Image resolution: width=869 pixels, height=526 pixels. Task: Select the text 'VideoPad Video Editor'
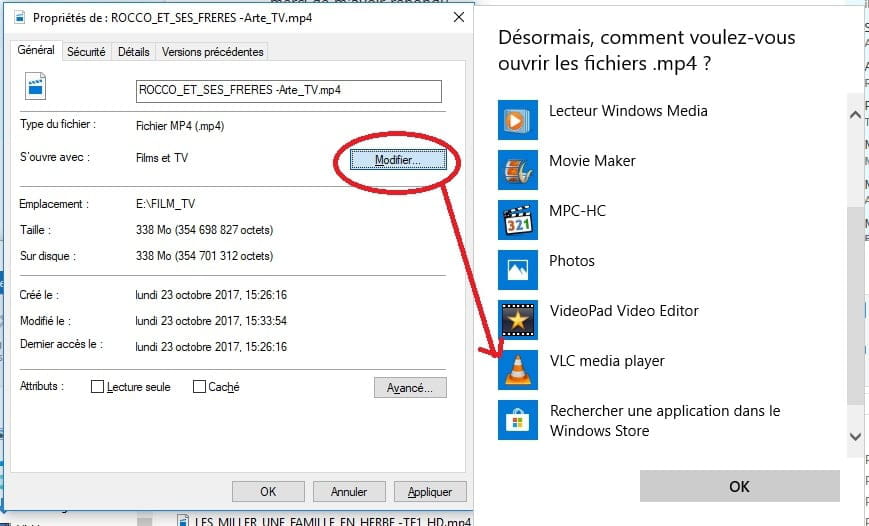coord(624,310)
